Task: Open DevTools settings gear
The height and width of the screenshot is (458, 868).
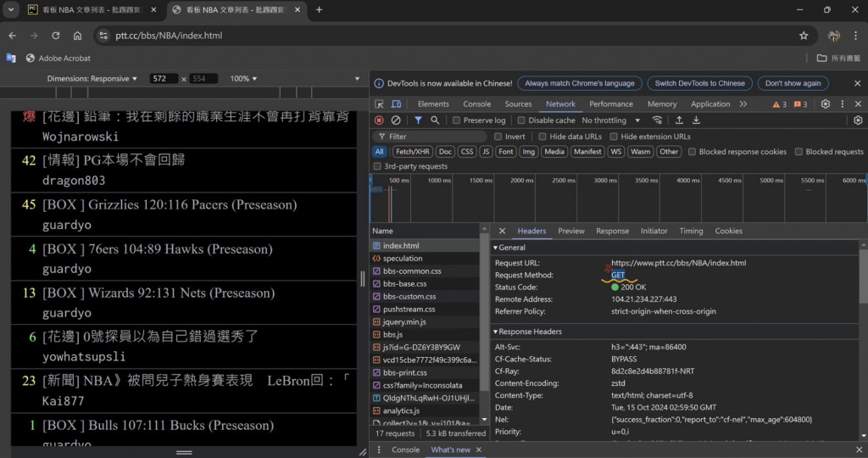Action: coord(825,104)
